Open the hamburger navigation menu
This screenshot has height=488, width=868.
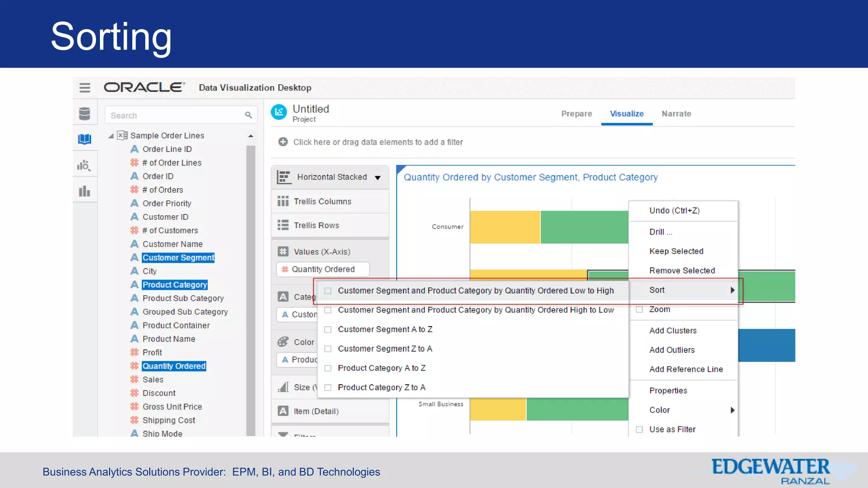pos(85,88)
